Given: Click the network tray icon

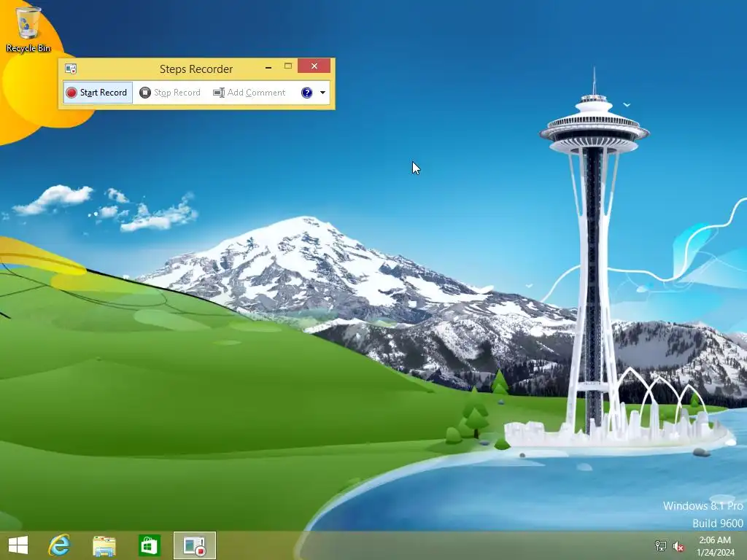Looking at the screenshot, I should point(660,545).
